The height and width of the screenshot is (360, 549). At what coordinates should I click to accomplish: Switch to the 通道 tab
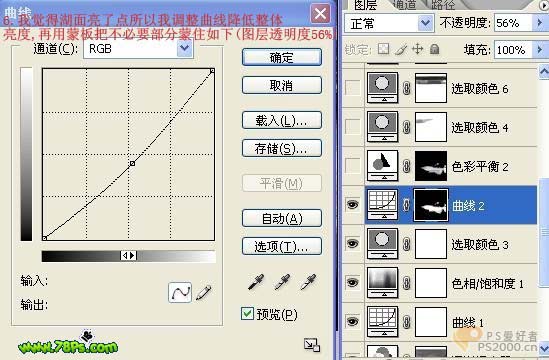[404, 5]
